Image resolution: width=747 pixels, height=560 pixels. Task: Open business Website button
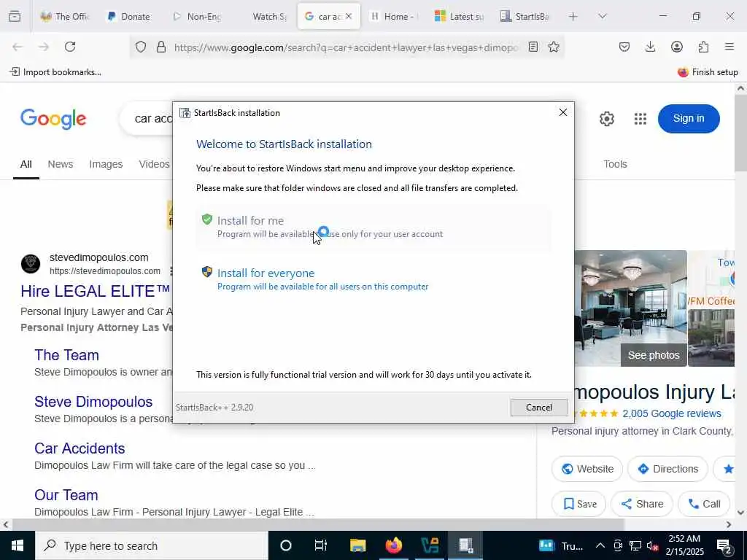pos(587,469)
